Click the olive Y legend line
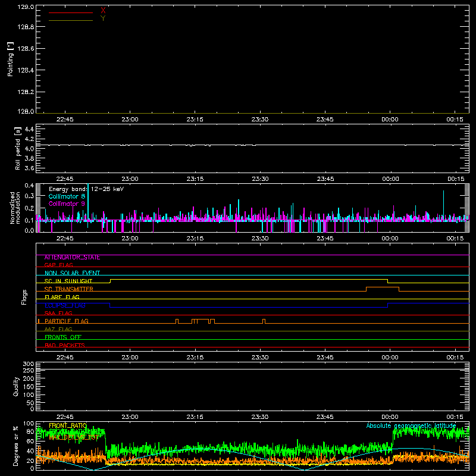The image size is (476, 476). (x=71, y=20)
